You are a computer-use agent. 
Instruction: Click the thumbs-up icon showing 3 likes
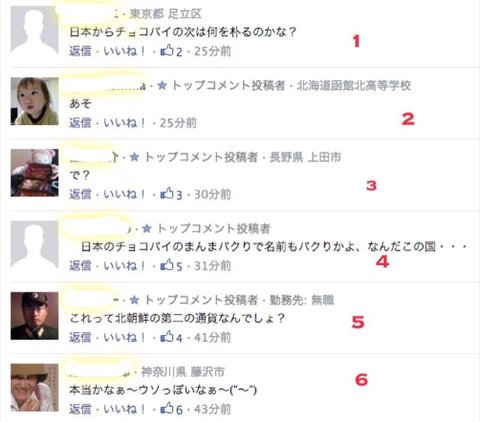tap(167, 193)
